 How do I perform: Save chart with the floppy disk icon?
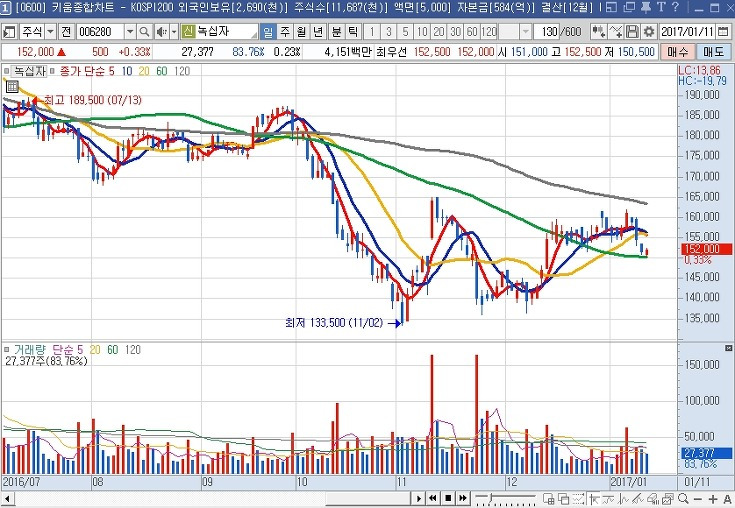pyautogui.click(x=632, y=32)
